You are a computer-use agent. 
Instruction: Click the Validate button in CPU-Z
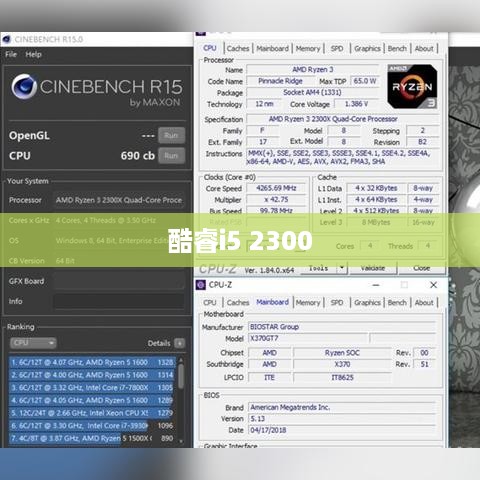tap(373, 268)
